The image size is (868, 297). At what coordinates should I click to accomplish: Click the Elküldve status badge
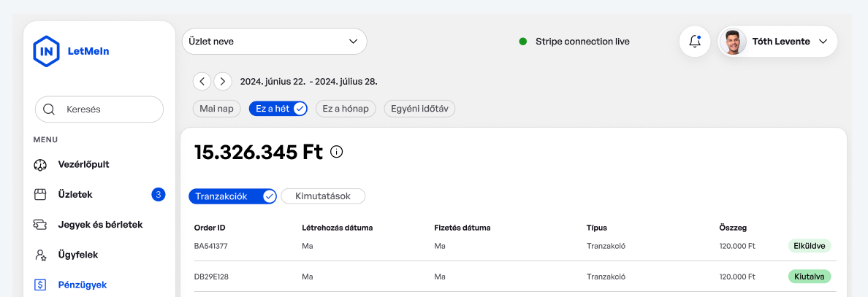click(810, 246)
